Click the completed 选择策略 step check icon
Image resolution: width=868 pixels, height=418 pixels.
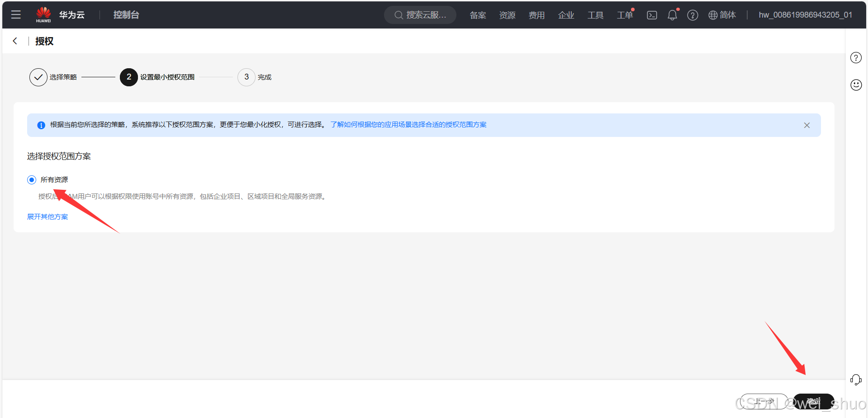pos(38,77)
